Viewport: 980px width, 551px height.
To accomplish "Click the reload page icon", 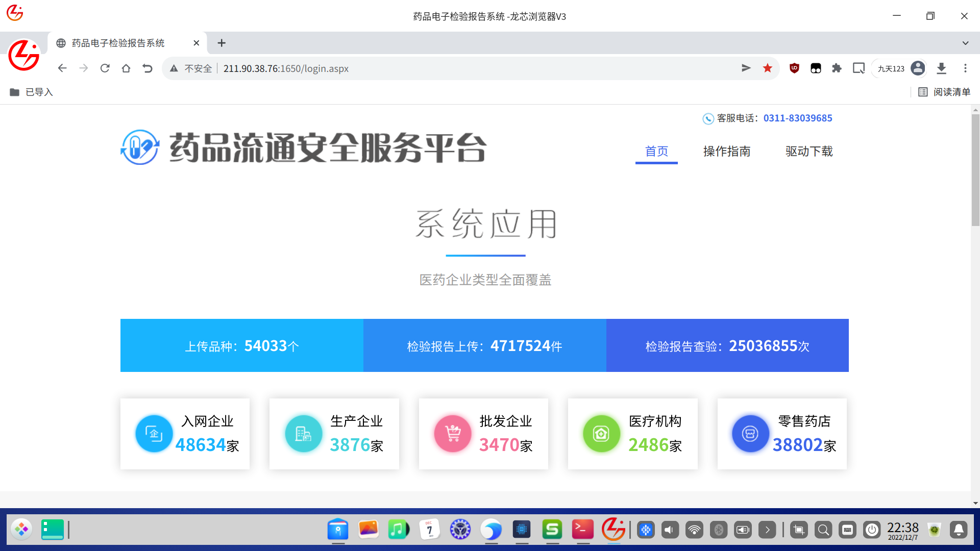I will (105, 68).
